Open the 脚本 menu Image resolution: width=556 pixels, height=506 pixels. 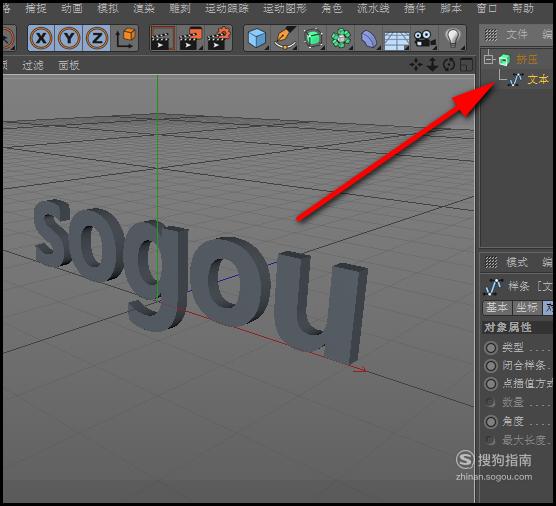tap(451, 8)
